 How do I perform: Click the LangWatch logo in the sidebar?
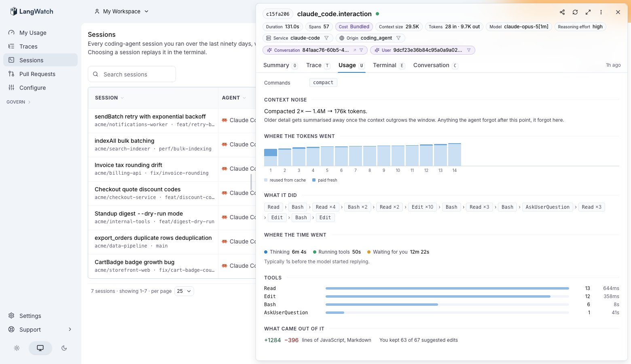[x=32, y=11]
